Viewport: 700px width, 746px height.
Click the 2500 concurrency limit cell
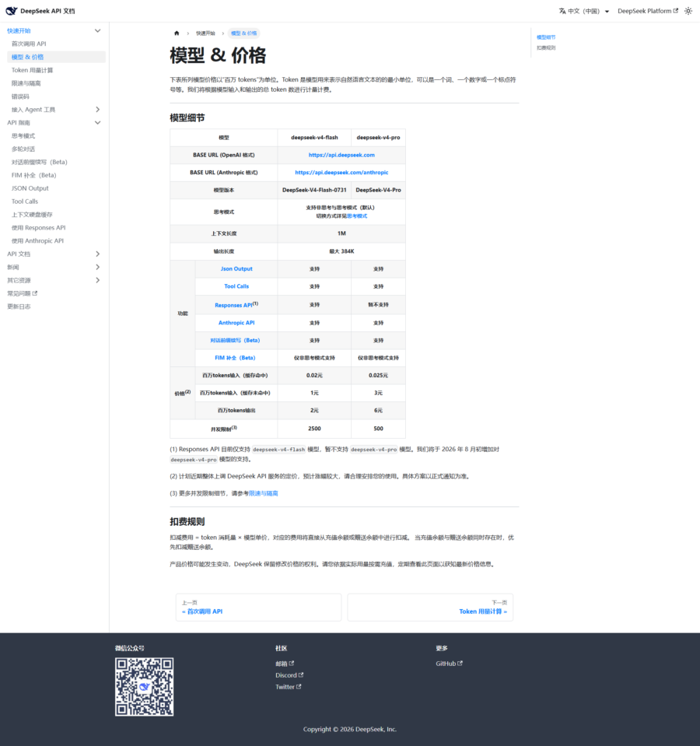pos(314,429)
